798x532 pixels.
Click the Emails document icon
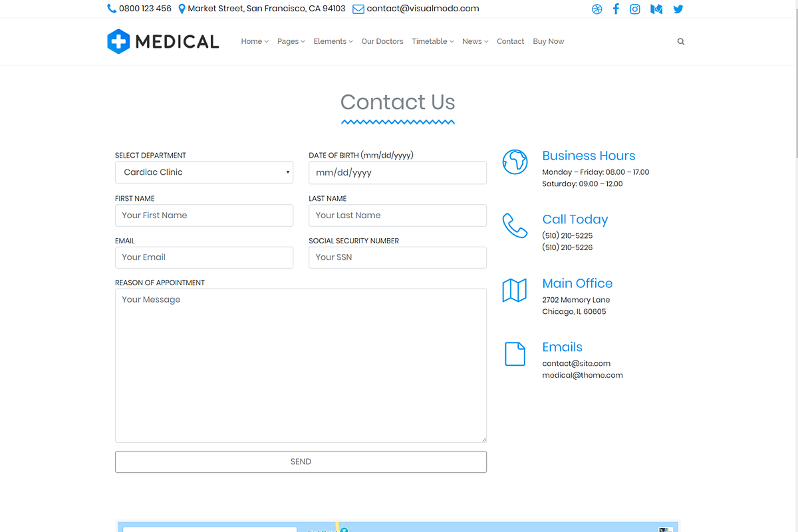pos(515,354)
